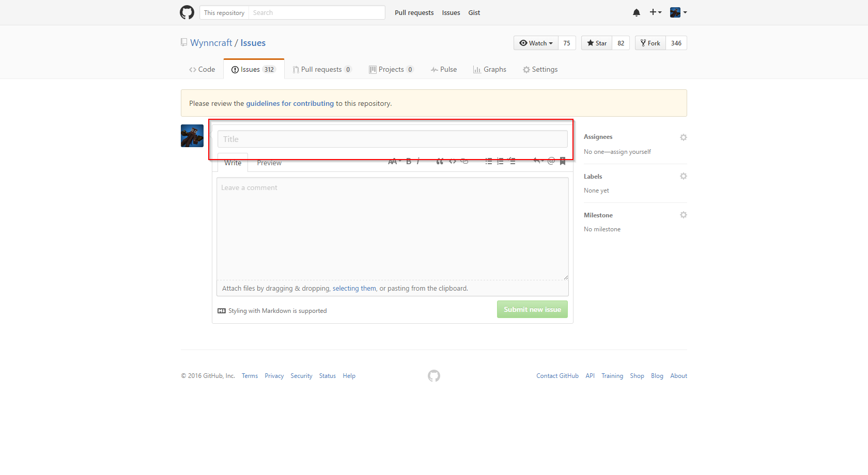
Task: Star the repository
Action: (597, 43)
